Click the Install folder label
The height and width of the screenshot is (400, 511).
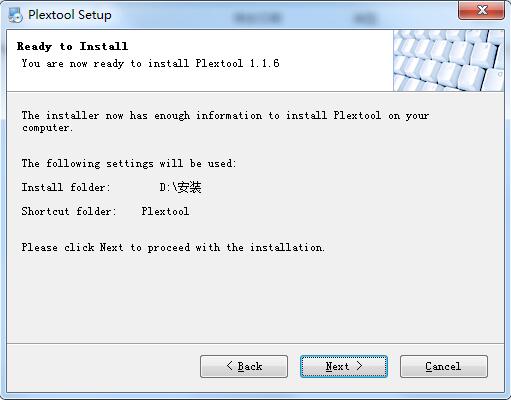tap(66, 187)
